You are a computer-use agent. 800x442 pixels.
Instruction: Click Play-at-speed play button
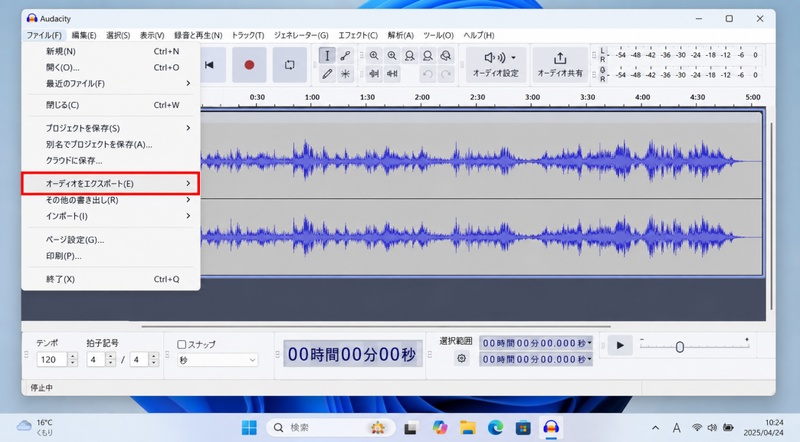pyautogui.click(x=619, y=346)
